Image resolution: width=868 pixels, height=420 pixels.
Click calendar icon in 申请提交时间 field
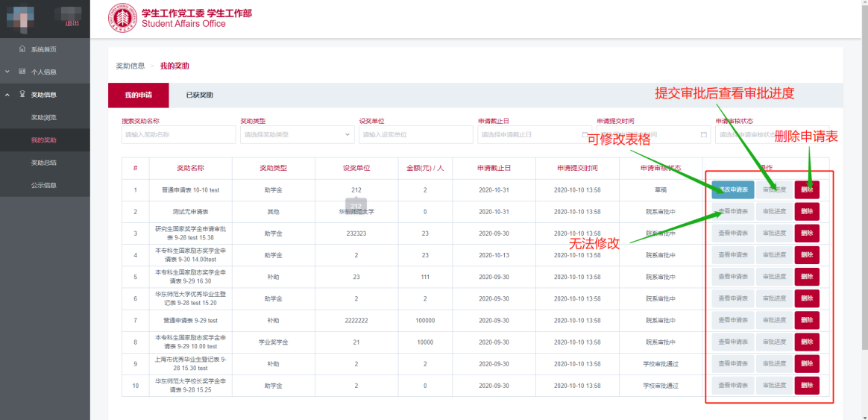coord(703,134)
